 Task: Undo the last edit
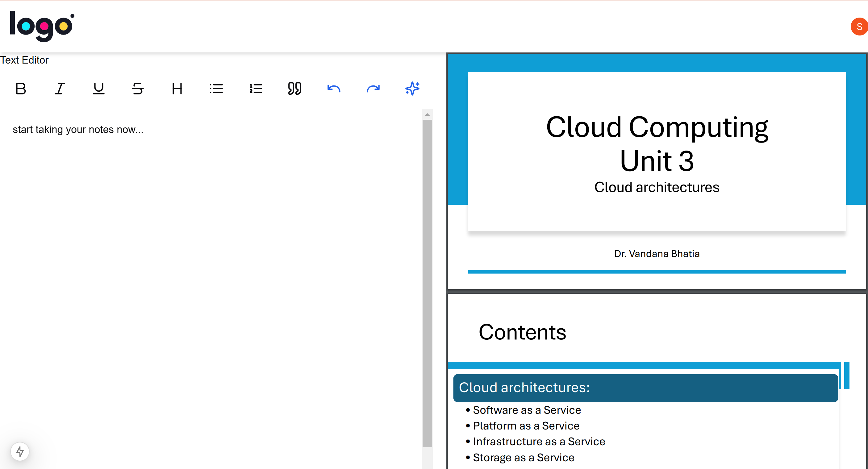pyautogui.click(x=334, y=89)
